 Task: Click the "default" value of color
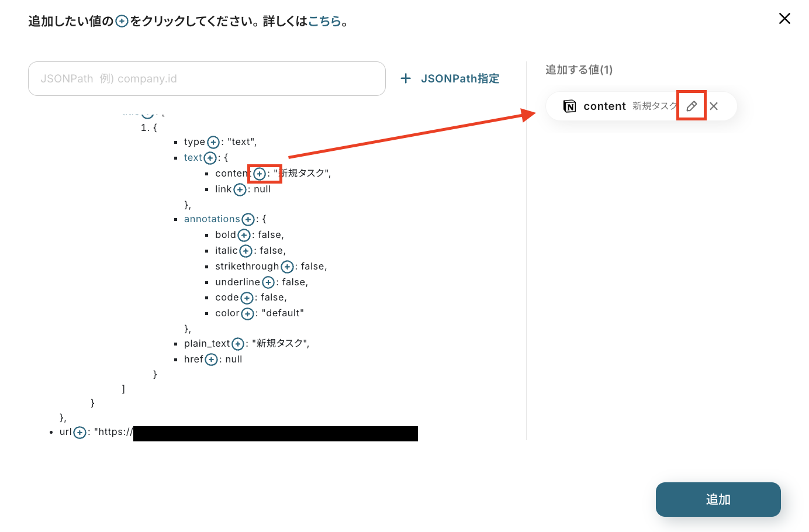[283, 313]
